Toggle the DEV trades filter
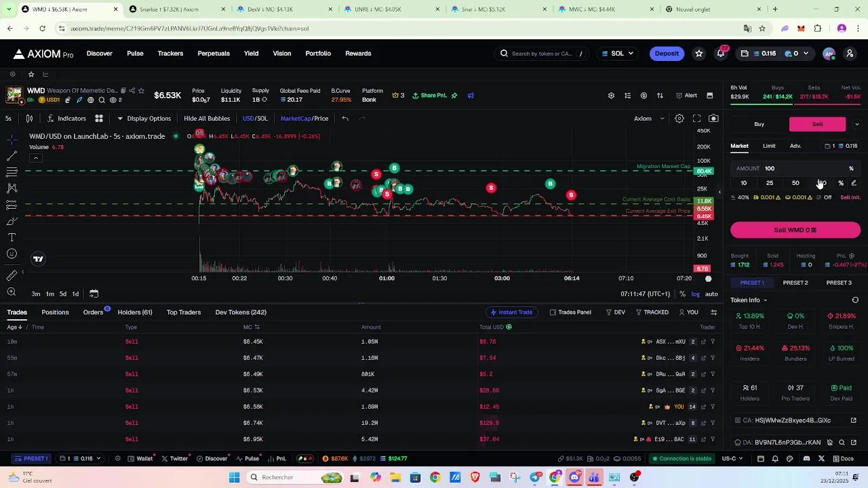Viewport: 868px width, 488px height. pyautogui.click(x=616, y=312)
